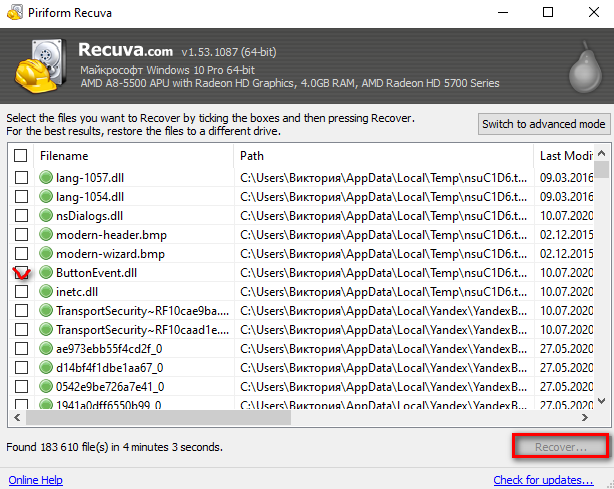Tick the checkbox for lang-1054.dll
The width and height of the screenshot is (614, 489).
pos(22,196)
